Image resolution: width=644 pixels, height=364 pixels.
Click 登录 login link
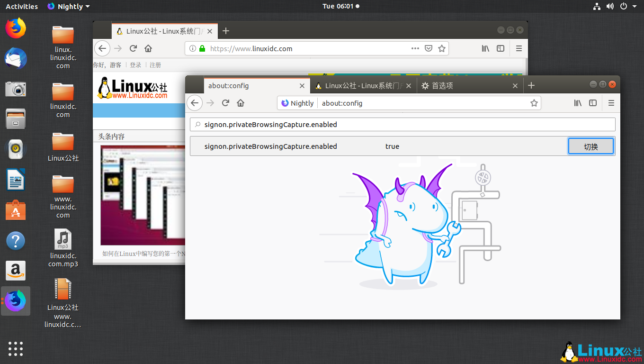click(135, 65)
